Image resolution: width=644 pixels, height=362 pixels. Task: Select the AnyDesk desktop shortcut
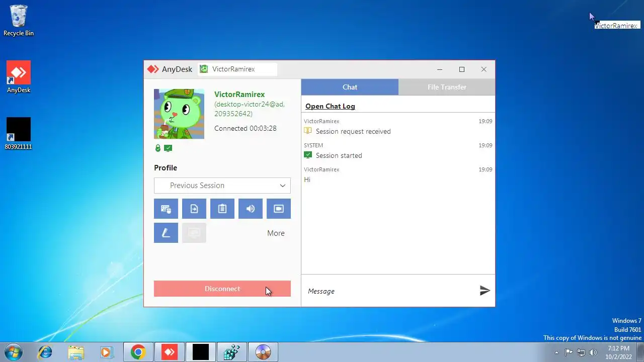click(19, 77)
